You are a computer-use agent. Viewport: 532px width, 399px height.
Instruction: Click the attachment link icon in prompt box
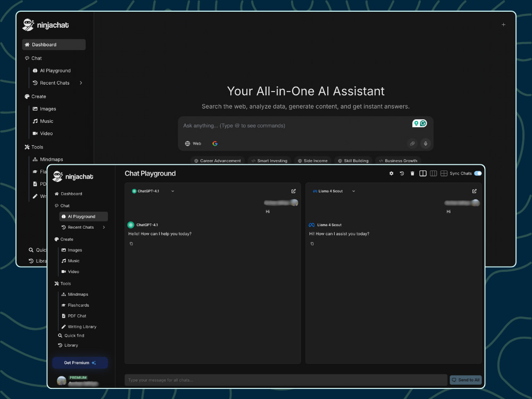click(x=412, y=144)
